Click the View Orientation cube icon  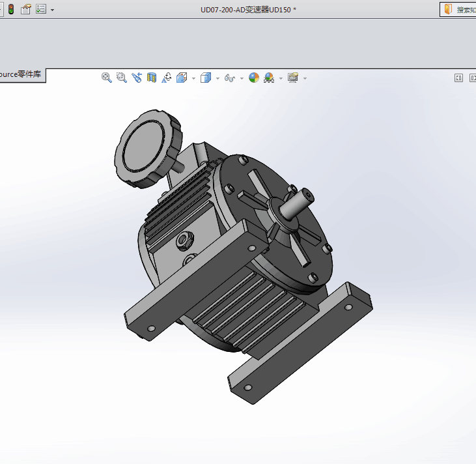182,78
